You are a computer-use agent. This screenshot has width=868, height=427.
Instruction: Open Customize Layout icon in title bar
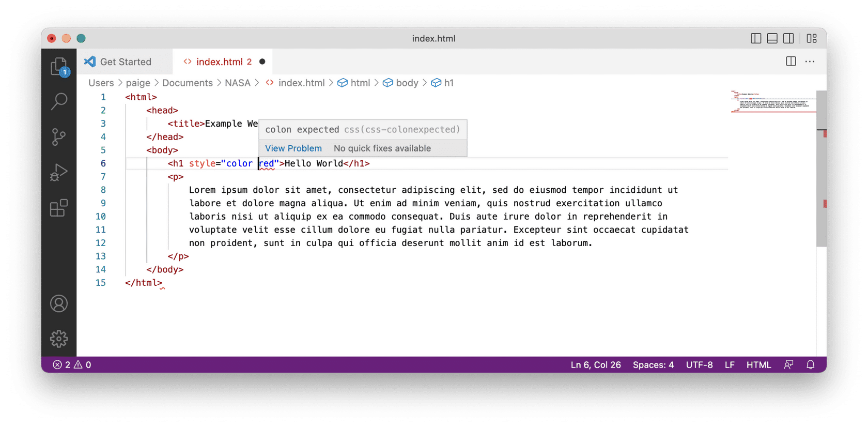pyautogui.click(x=812, y=38)
